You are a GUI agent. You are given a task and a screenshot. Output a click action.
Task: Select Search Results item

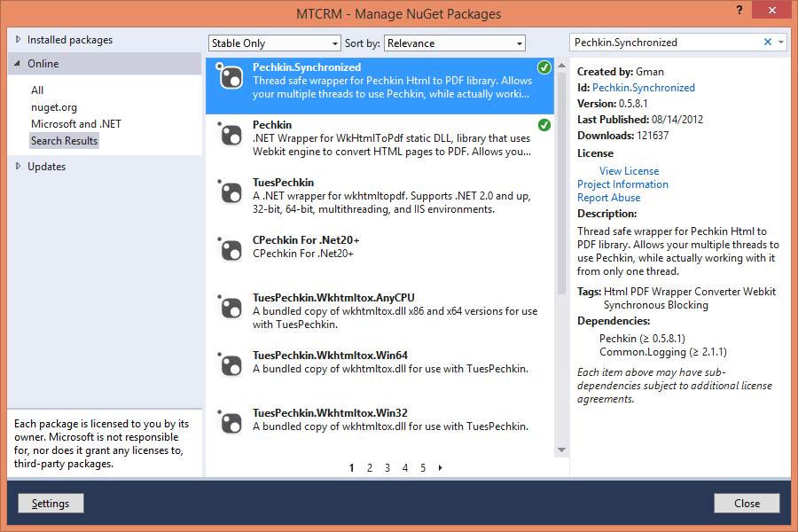tap(64, 141)
